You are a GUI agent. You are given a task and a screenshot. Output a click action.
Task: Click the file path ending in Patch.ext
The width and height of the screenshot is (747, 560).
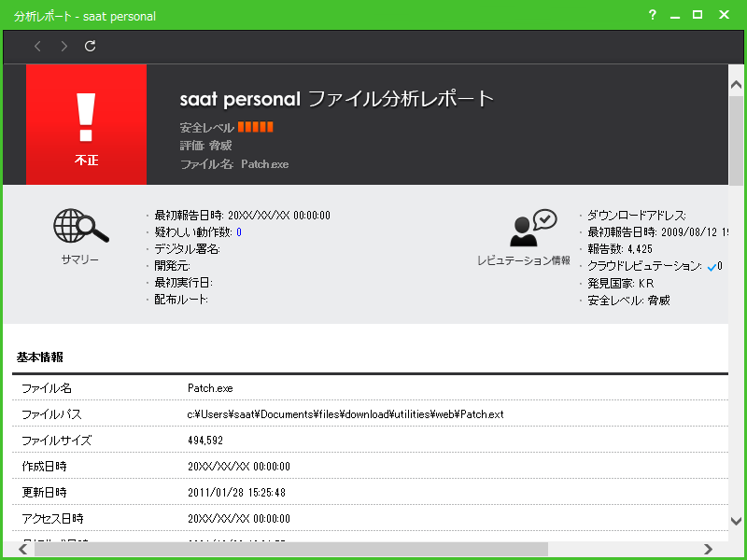[345, 414]
